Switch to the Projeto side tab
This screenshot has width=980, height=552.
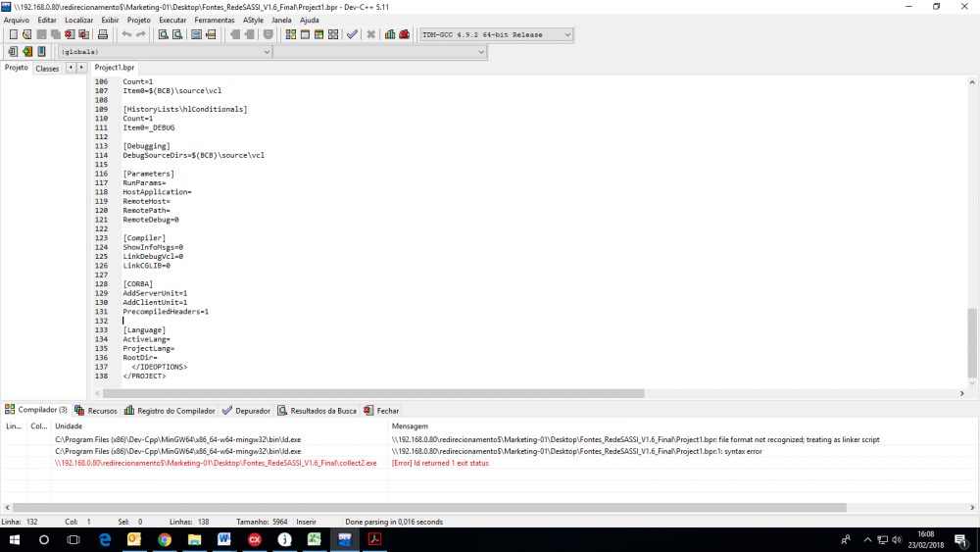click(x=17, y=68)
